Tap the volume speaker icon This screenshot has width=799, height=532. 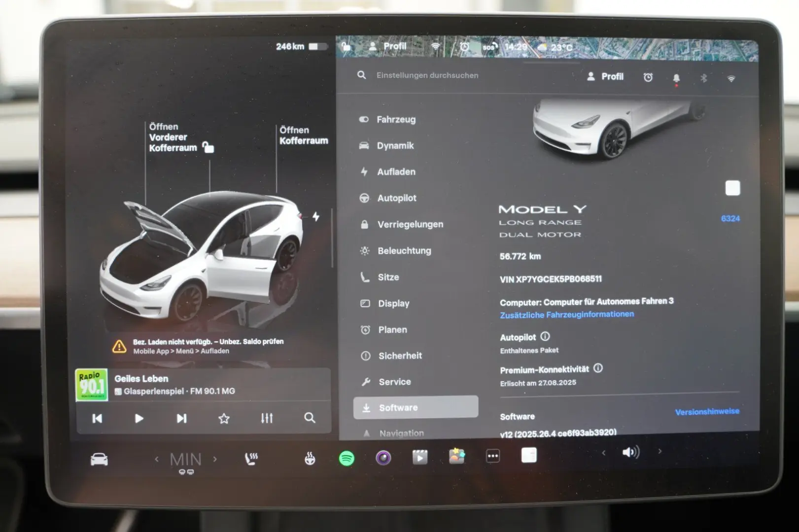coord(631,452)
